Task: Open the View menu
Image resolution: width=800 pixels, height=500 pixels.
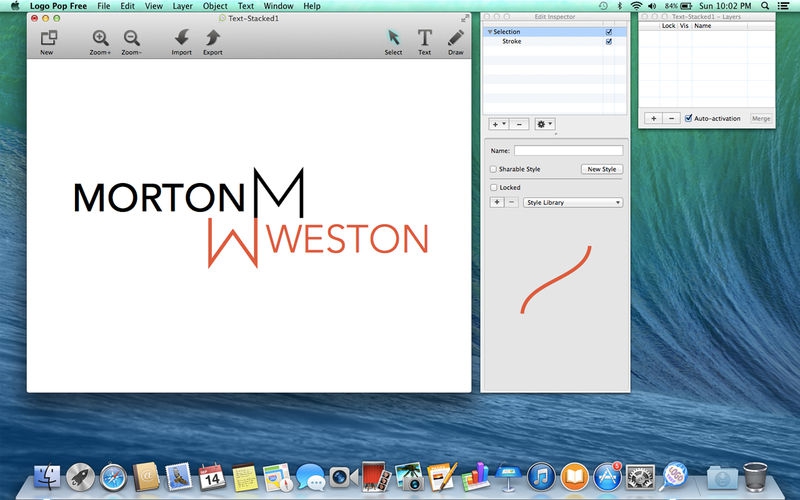Action: tap(154, 6)
